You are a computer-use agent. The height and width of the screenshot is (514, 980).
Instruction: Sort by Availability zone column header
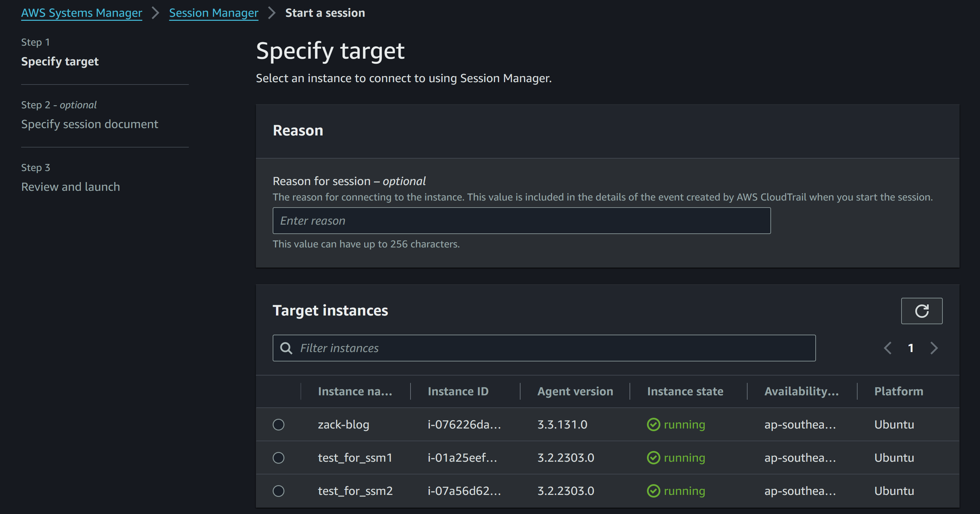[802, 392]
